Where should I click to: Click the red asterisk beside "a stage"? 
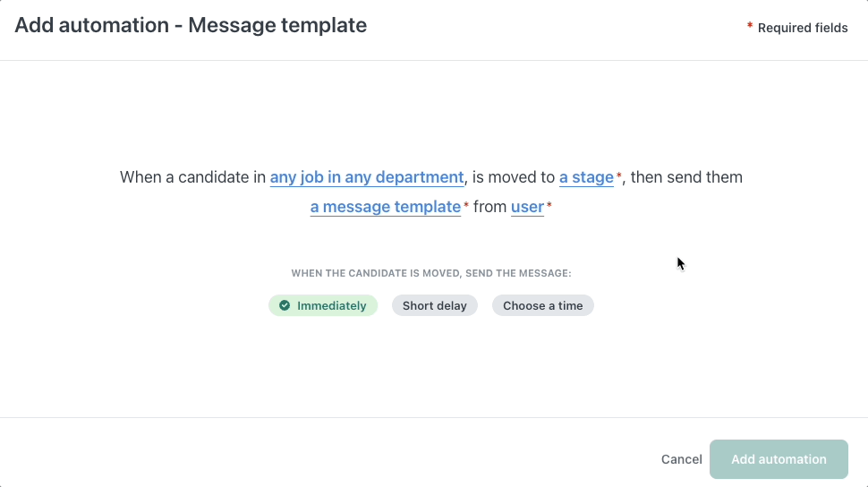click(x=619, y=176)
